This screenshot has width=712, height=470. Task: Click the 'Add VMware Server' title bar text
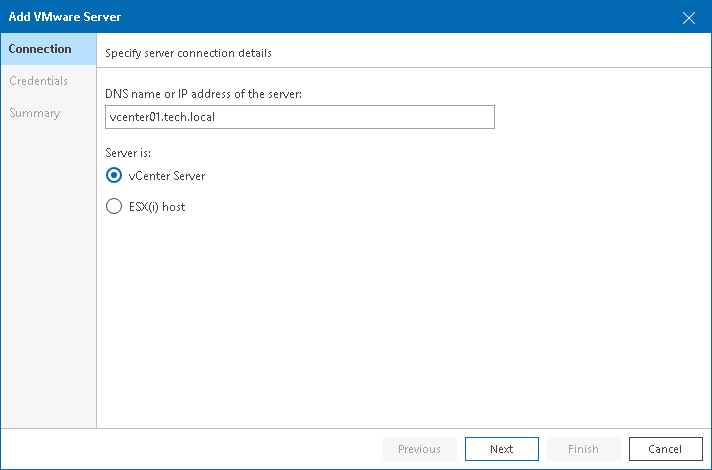click(x=65, y=17)
